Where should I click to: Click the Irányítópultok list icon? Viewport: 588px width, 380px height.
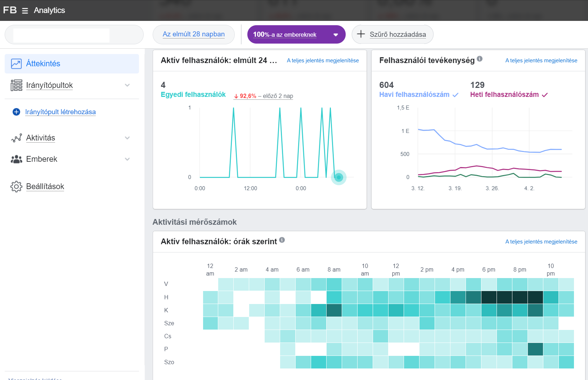(16, 85)
